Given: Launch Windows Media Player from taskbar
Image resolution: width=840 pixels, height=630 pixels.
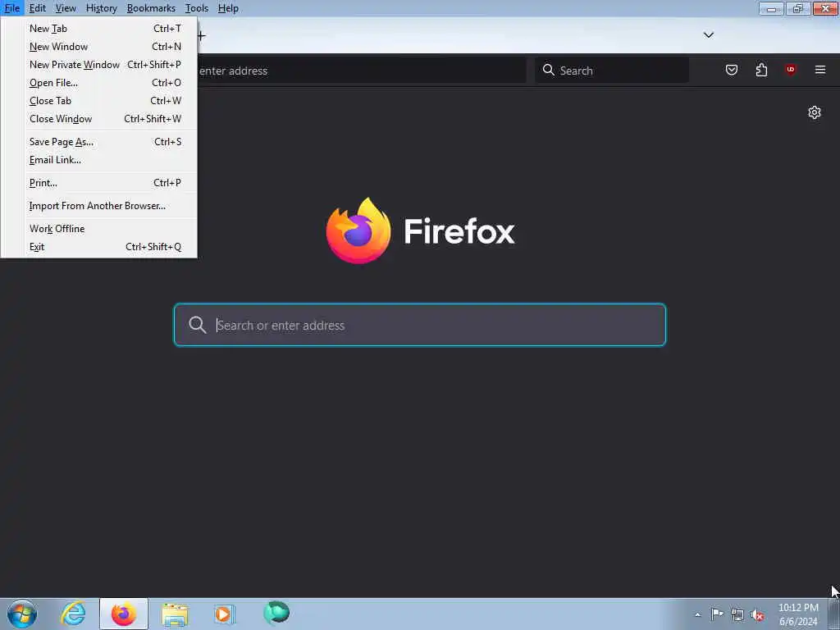Looking at the screenshot, I should point(224,614).
